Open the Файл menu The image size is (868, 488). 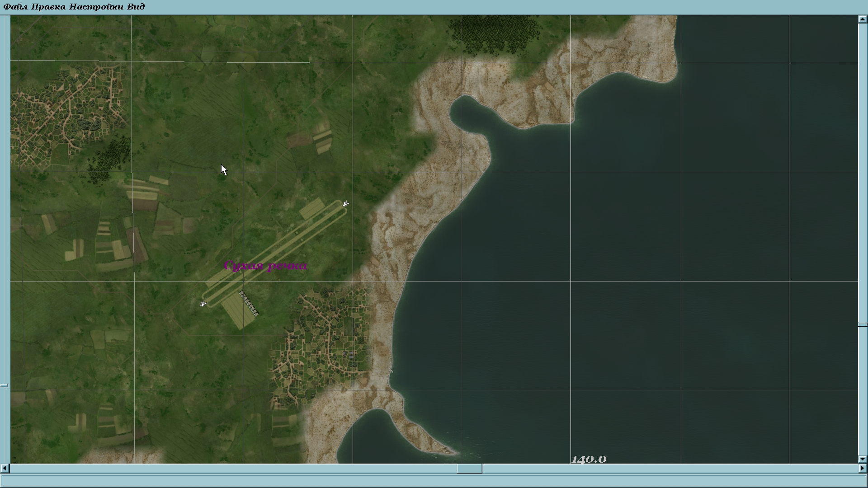click(x=15, y=7)
